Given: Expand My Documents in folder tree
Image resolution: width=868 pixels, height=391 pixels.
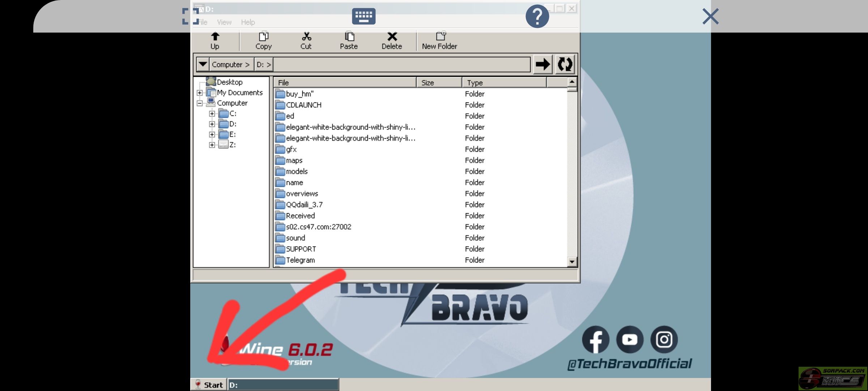Looking at the screenshot, I should click(200, 93).
